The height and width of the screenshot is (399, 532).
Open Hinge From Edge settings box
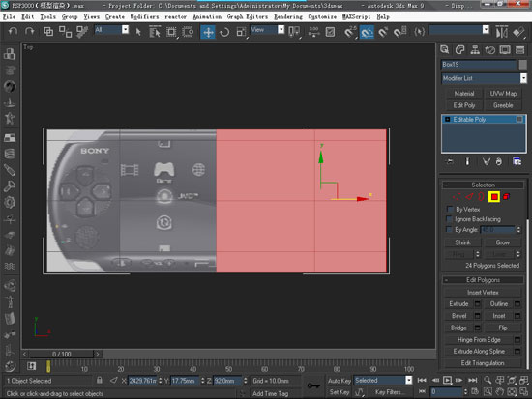click(x=517, y=339)
